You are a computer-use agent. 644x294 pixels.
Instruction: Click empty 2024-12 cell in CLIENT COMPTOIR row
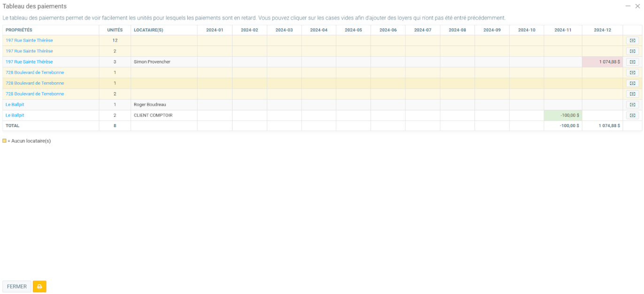tap(602, 116)
